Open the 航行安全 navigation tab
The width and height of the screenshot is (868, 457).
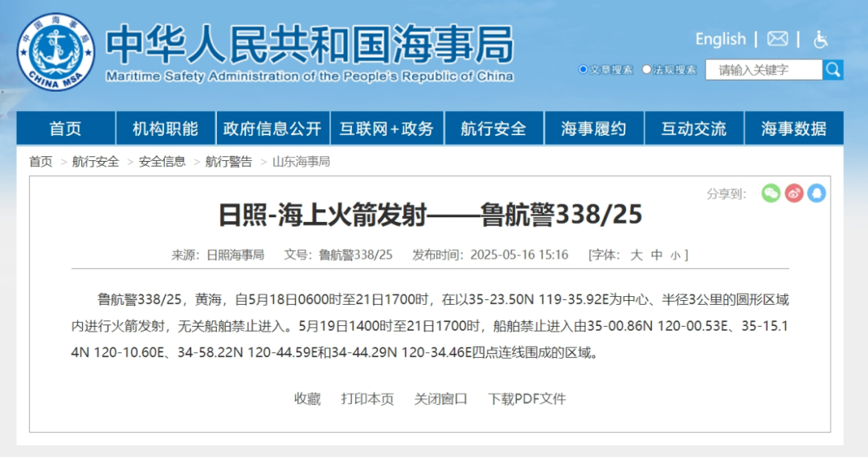(x=493, y=129)
